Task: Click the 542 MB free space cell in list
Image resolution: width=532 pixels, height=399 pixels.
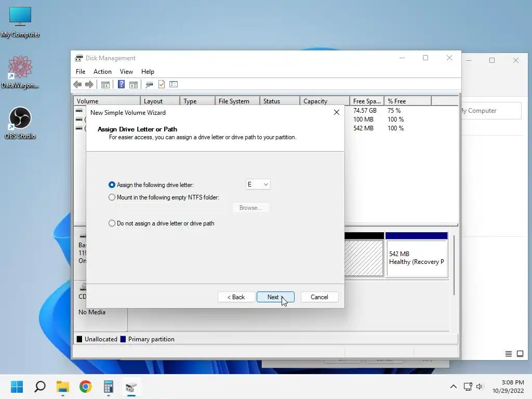Action: [x=363, y=128]
